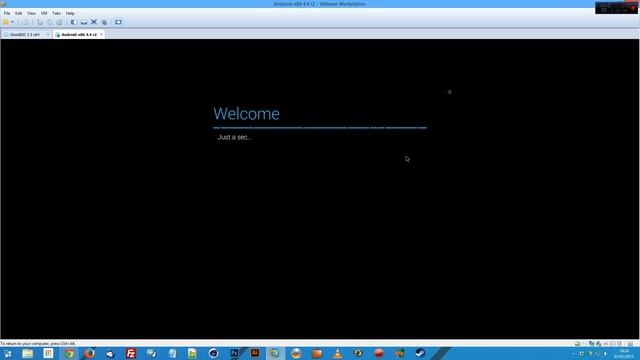Screen dimensions: 640x360
Task: Open the View menu
Action: [31, 13]
